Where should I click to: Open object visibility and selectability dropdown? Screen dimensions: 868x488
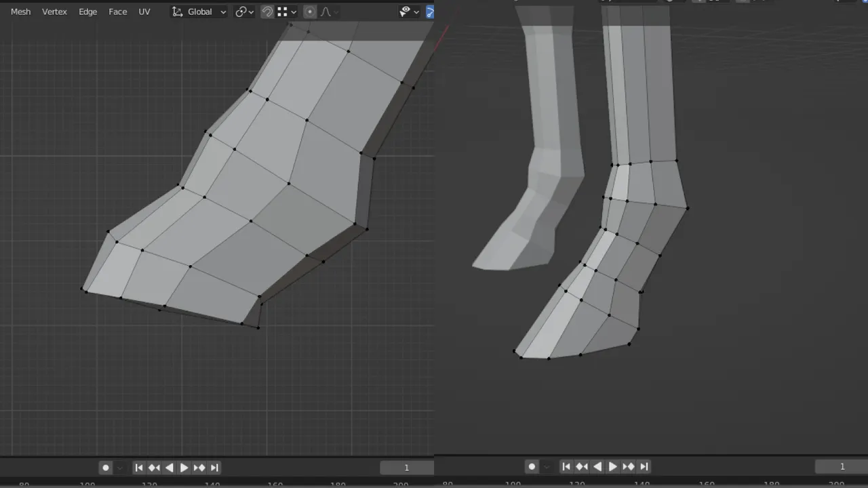(409, 12)
